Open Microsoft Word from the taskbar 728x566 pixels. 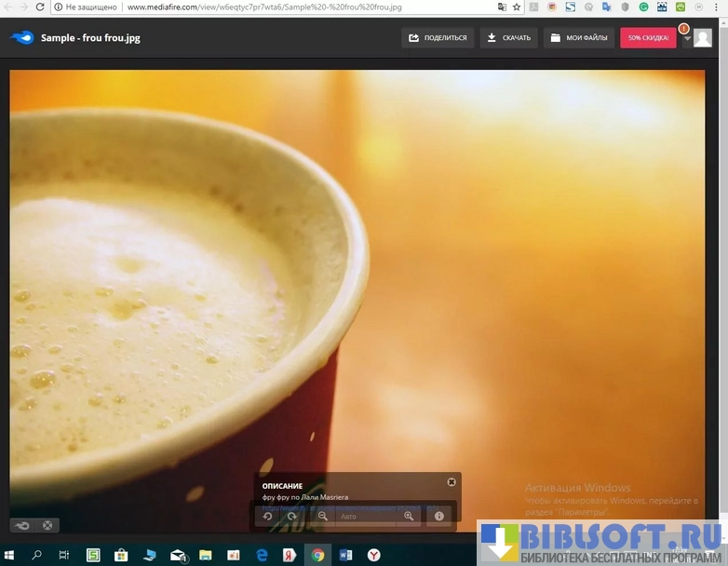tap(346, 556)
